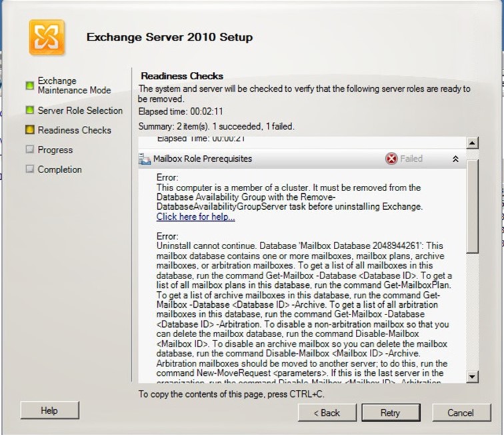This screenshot has height=435, width=504.
Task: Click the 'Readiness Checks' sidebar step label
Action: click(74, 130)
